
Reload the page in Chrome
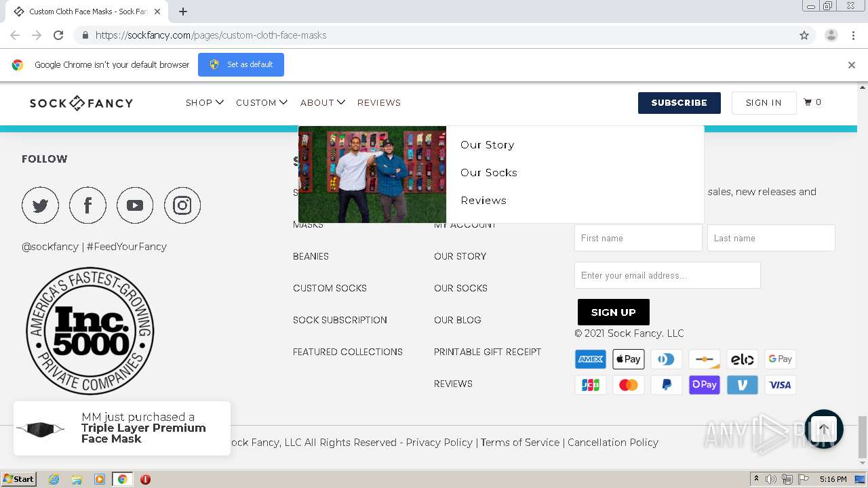tap(58, 35)
